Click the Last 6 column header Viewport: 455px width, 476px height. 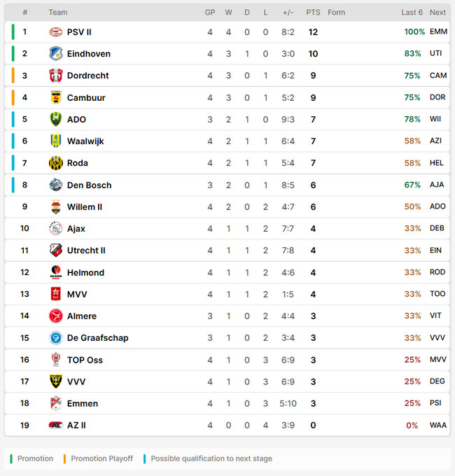pos(412,13)
